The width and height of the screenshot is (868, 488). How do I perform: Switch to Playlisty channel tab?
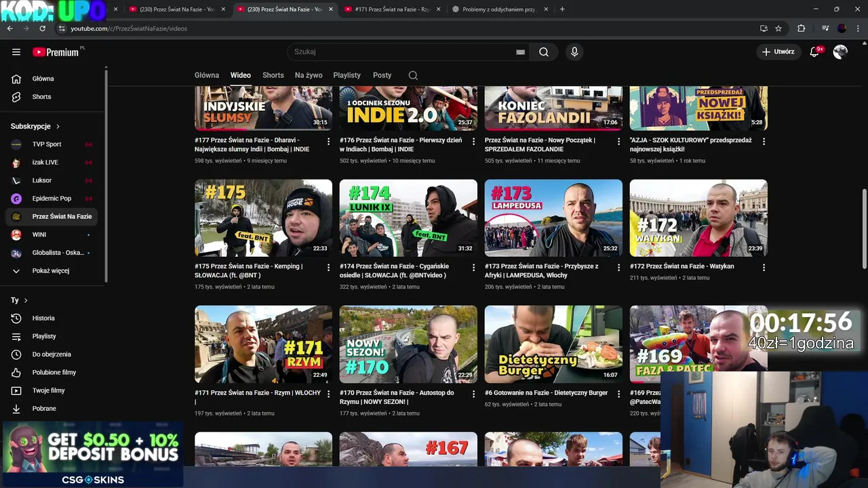[347, 75]
